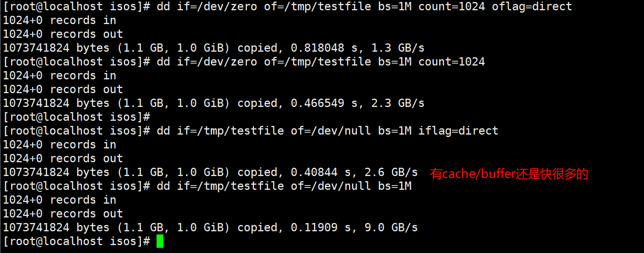Click oflag=direct in first dd command
The width and height of the screenshot is (644, 253).
(x=532, y=7)
